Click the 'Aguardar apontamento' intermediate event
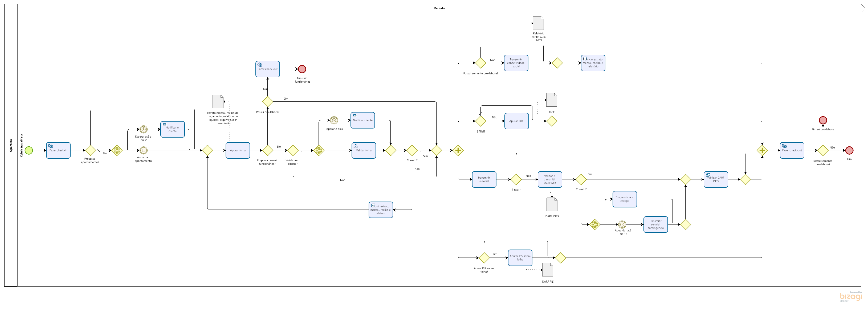 pos(144,150)
